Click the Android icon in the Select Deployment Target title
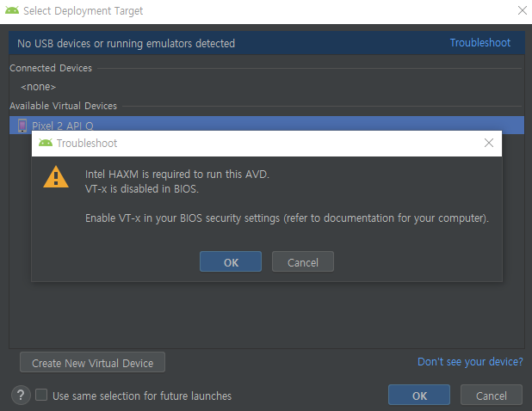Screen dimensions: 532x411 click(12, 10)
